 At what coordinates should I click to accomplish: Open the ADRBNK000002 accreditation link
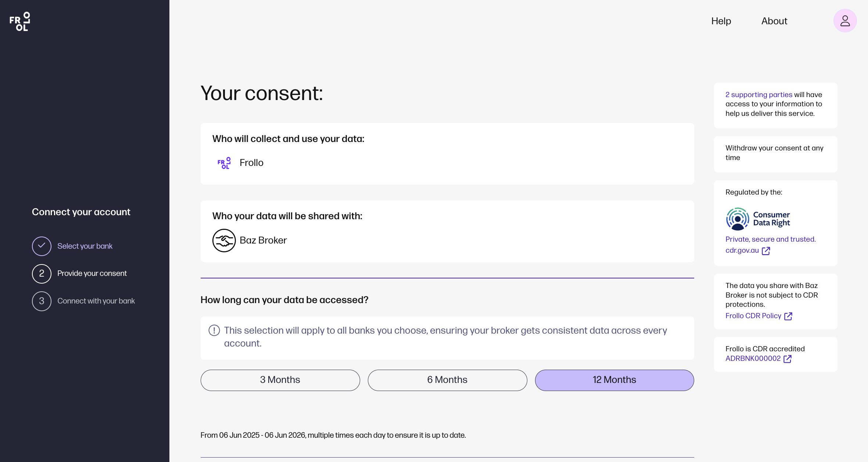753,359
